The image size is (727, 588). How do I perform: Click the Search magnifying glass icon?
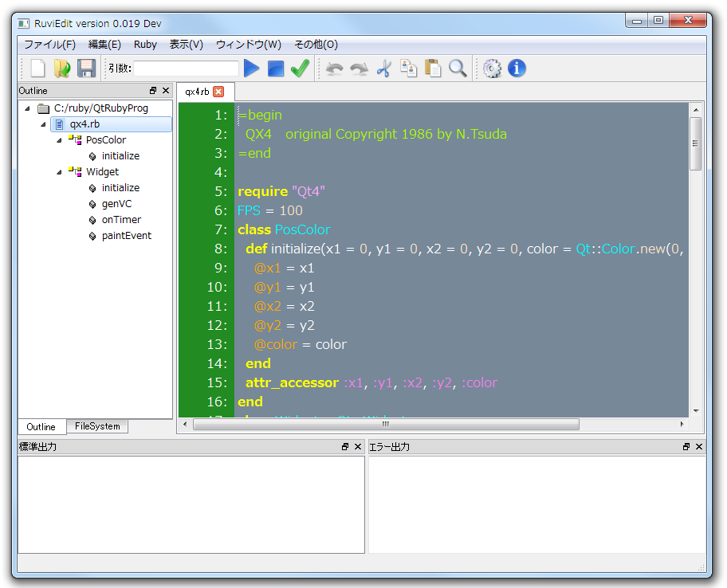pyautogui.click(x=458, y=69)
